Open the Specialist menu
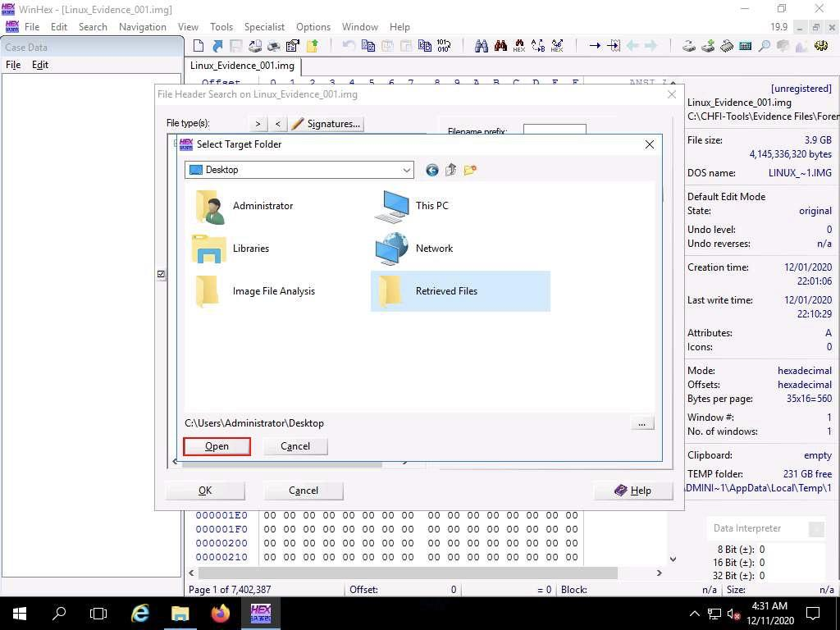Screen dimensions: 840x630 (x=264, y=27)
